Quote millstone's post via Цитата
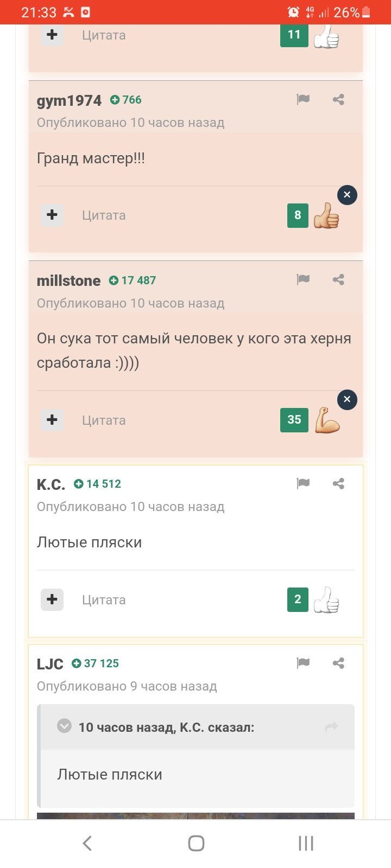This screenshot has height=868, width=391. point(104,420)
